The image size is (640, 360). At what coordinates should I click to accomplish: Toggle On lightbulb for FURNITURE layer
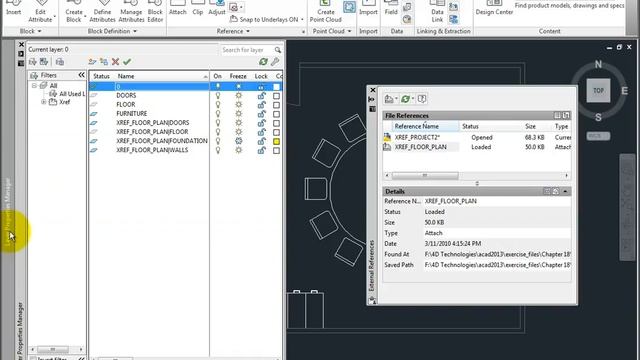click(218, 113)
